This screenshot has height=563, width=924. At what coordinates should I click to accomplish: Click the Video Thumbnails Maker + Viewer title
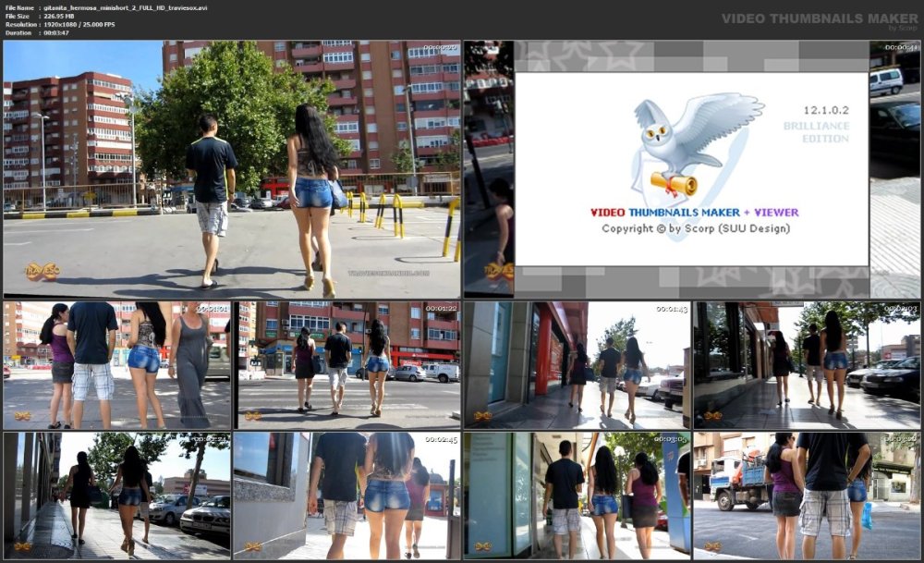pos(694,213)
